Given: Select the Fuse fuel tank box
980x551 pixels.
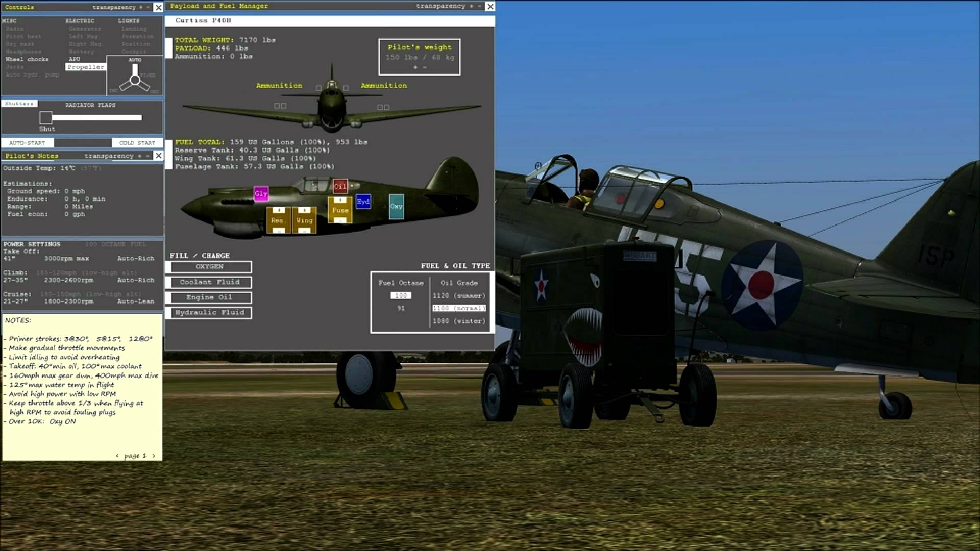Looking at the screenshot, I should pyautogui.click(x=340, y=210).
